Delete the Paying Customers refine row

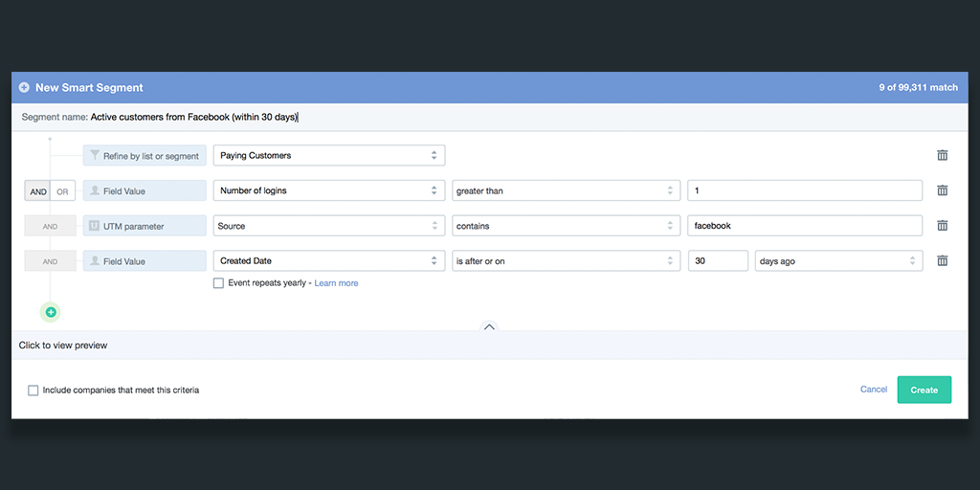(x=943, y=155)
